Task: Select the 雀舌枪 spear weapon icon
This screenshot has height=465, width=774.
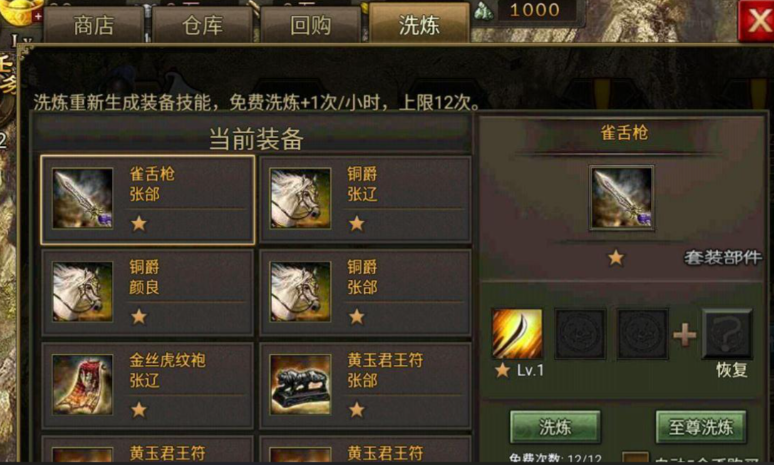Action: [x=82, y=198]
